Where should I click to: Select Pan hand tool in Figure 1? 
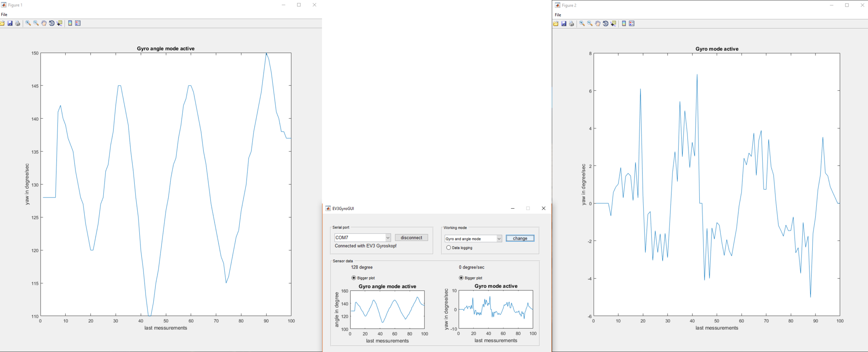pyautogui.click(x=44, y=23)
